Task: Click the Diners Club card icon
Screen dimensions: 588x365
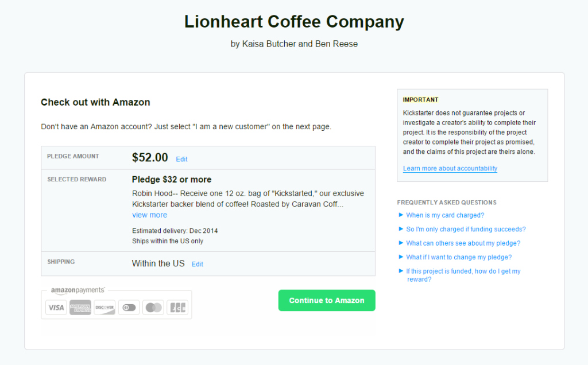Action: (129, 308)
